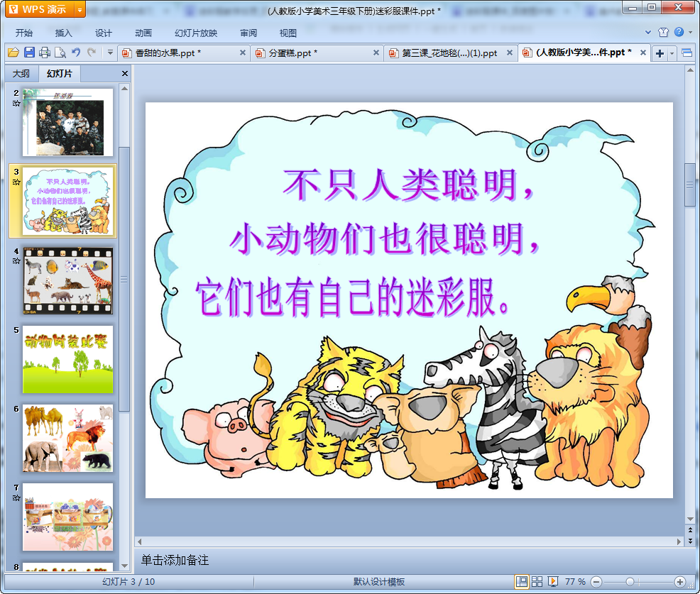Open the 审阅 menu tab
Image resolution: width=700 pixels, height=594 pixels.
click(x=248, y=33)
